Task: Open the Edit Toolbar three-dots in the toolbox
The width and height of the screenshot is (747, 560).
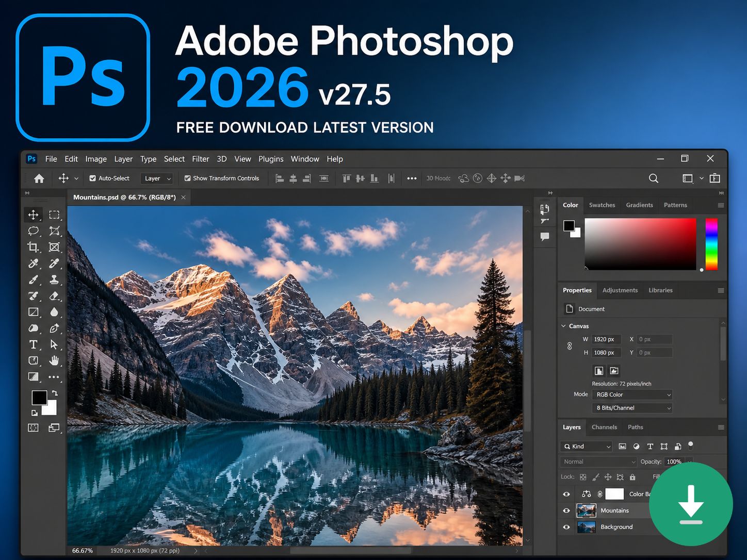Action: coord(54,377)
